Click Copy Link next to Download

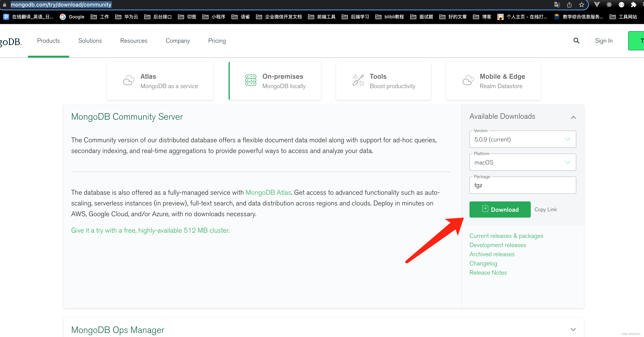[545, 209]
